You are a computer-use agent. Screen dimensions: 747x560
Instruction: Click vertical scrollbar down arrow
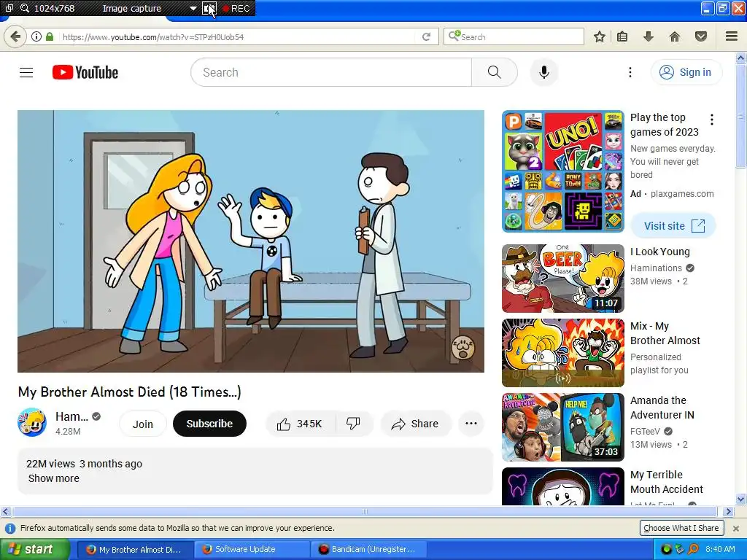coord(740,499)
